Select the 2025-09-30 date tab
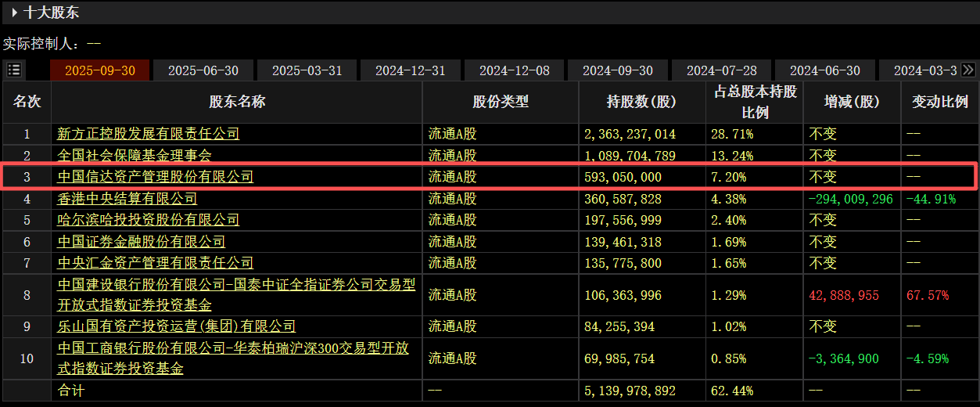 pyautogui.click(x=100, y=70)
